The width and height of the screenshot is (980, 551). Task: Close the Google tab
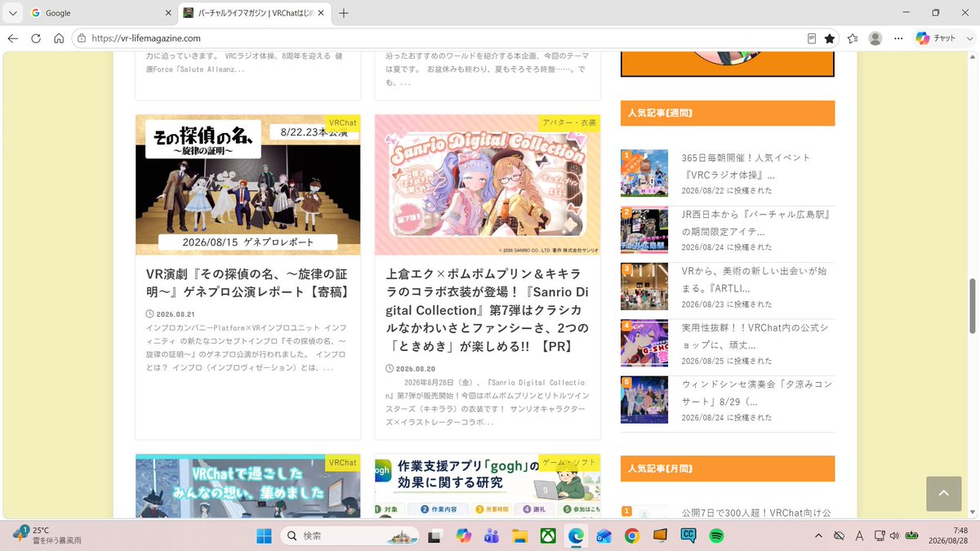pyautogui.click(x=167, y=13)
